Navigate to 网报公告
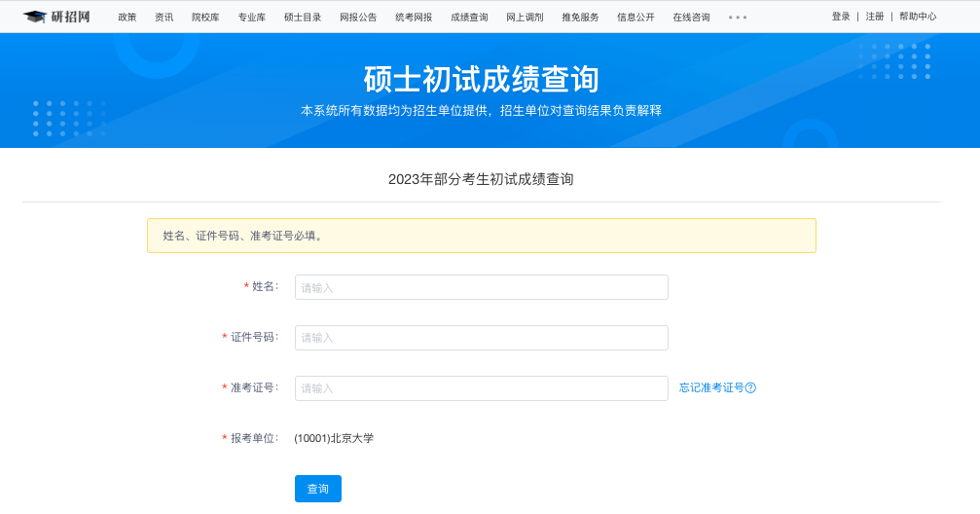The image size is (980, 514). (x=358, y=18)
